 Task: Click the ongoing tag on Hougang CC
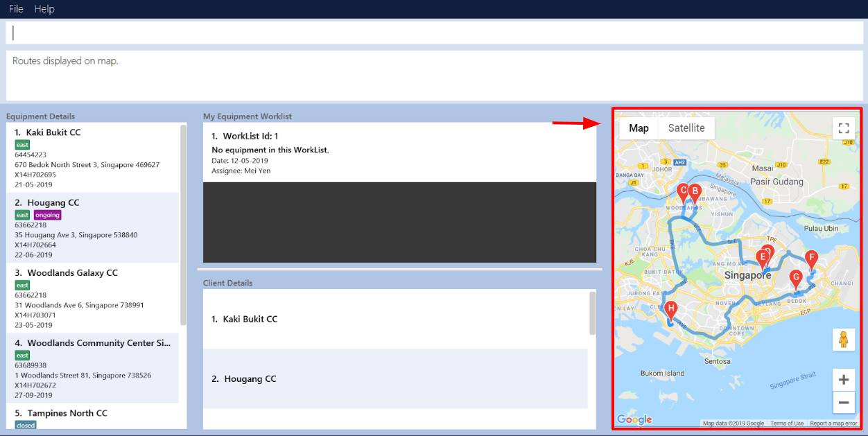coord(47,215)
